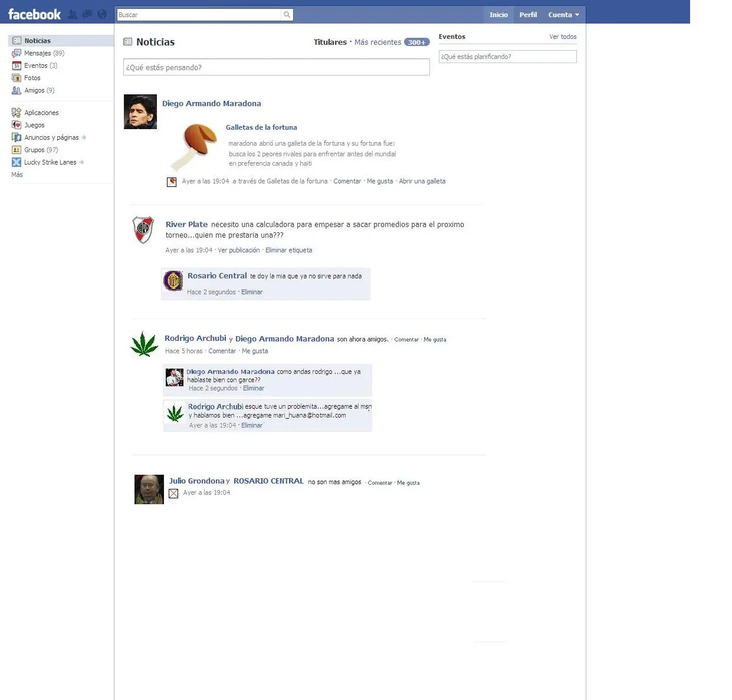Click Eliminar on Maradona's comment
The image size is (732, 700).
(254, 388)
